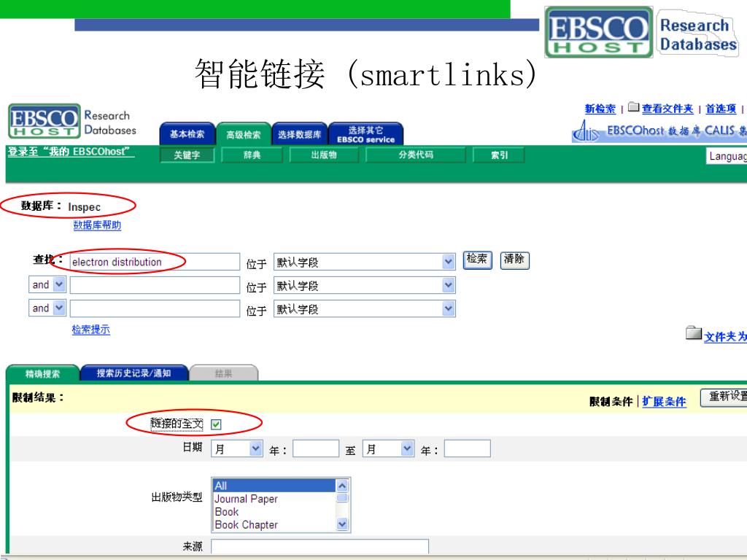Click the 检索 search button
This screenshot has height=560, width=747.
coord(477,260)
